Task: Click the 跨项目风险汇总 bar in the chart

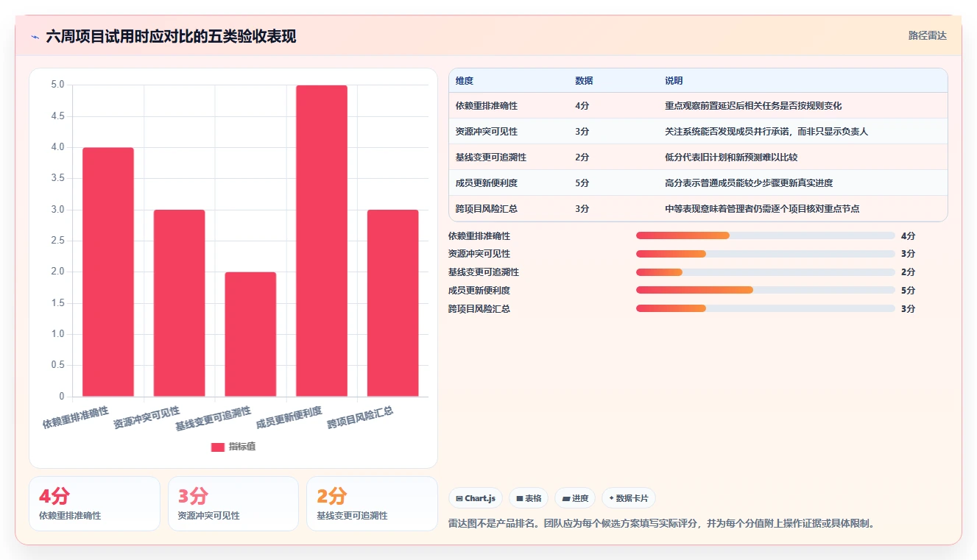Action: (392, 303)
